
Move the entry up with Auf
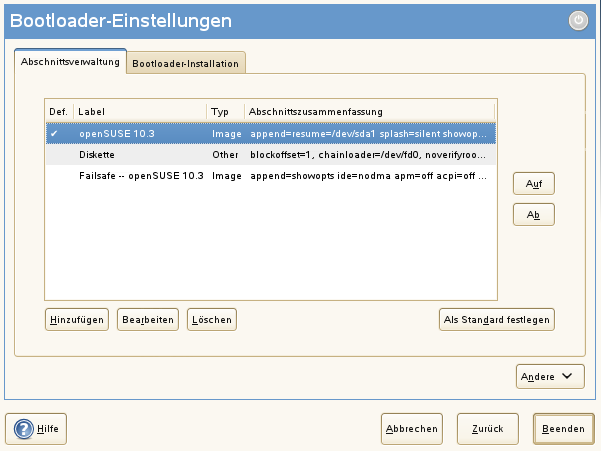coord(533,185)
